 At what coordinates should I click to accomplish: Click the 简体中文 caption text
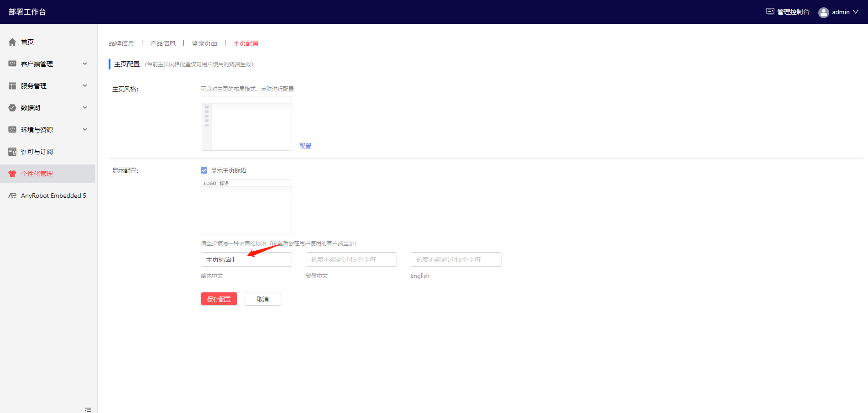(212, 276)
